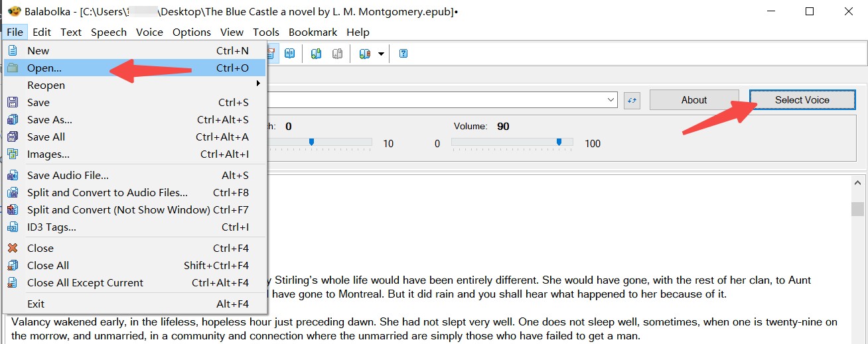Click the refresh voices arrows button
Image resolution: width=868 pixels, height=344 pixels.
coord(632,100)
